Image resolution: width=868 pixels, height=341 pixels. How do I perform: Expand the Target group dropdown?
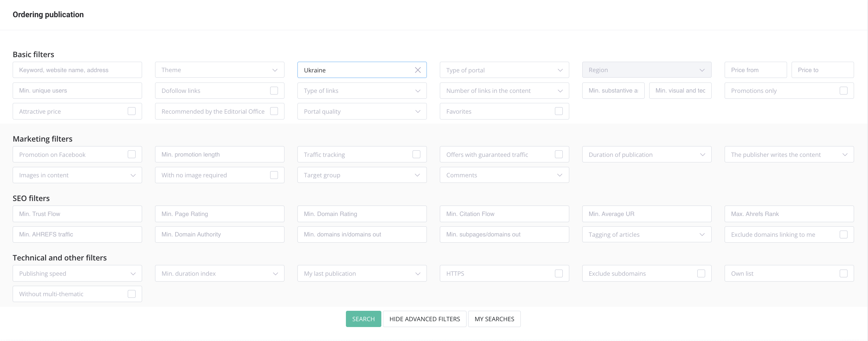coord(362,175)
